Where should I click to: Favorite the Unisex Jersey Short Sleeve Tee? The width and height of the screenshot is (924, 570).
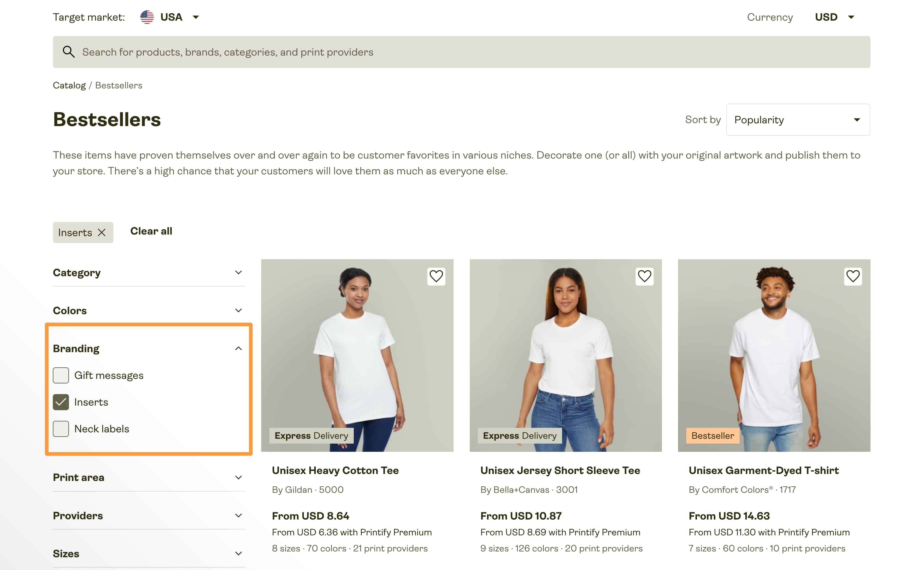[x=645, y=276]
